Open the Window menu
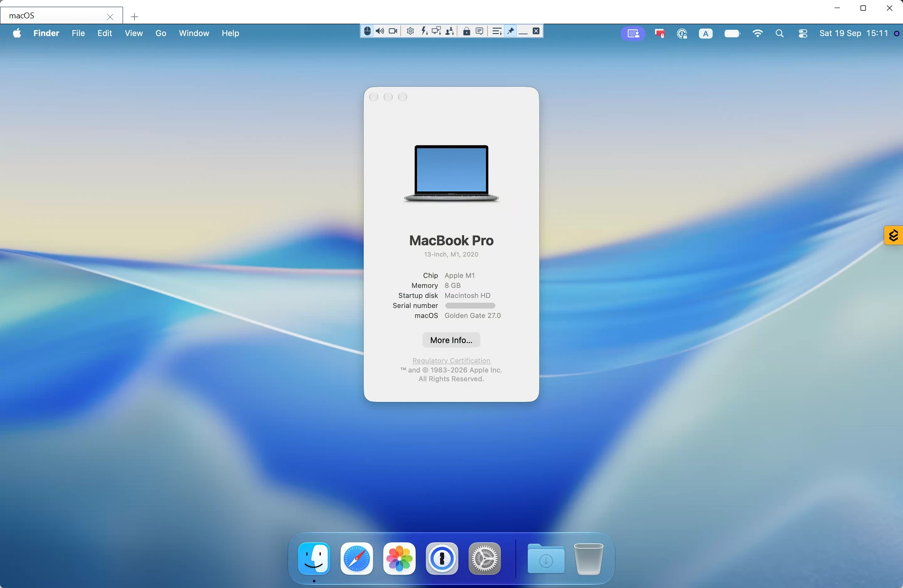This screenshot has height=588, width=903. click(194, 33)
